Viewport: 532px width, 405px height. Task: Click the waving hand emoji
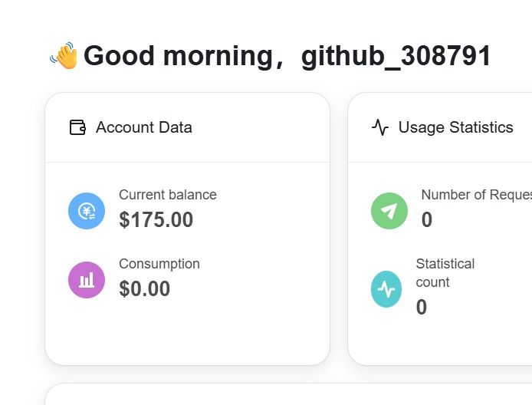click(64, 55)
